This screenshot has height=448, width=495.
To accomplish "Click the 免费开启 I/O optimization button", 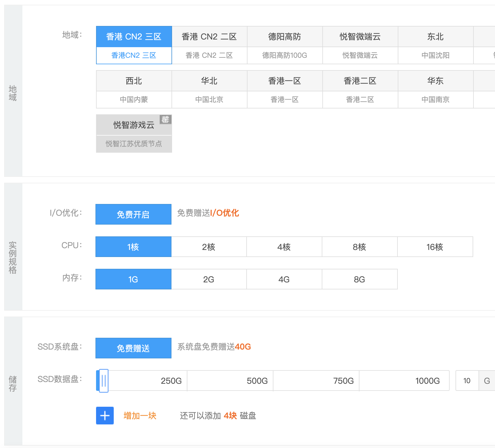I will point(133,214).
